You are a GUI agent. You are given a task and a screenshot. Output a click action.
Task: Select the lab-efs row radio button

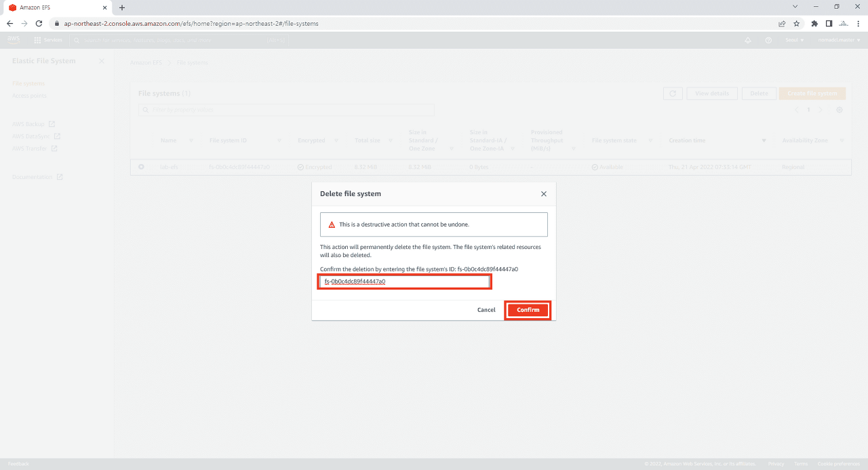[x=141, y=167]
